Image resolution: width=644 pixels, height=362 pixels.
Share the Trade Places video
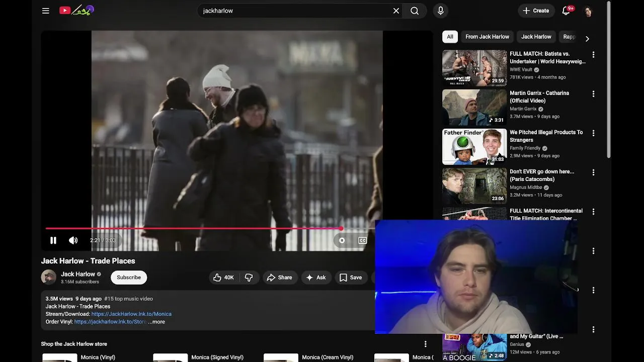point(279,278)
